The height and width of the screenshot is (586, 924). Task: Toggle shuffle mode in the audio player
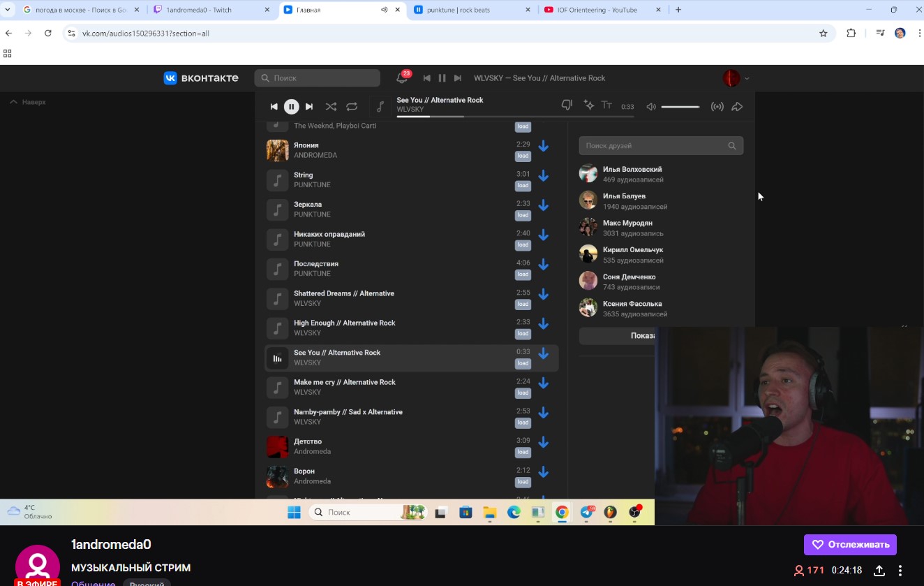pyautogui.click(x=331, y=107)
